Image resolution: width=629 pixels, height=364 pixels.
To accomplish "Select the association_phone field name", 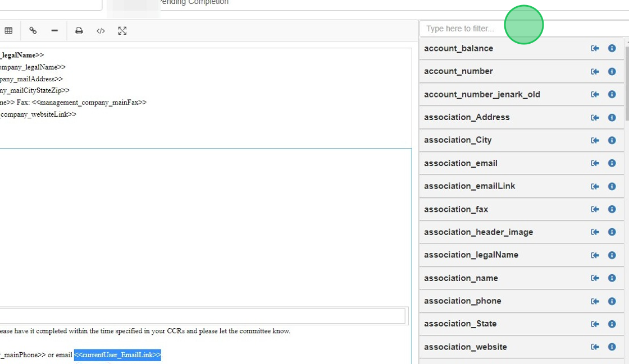I will 463,301.
